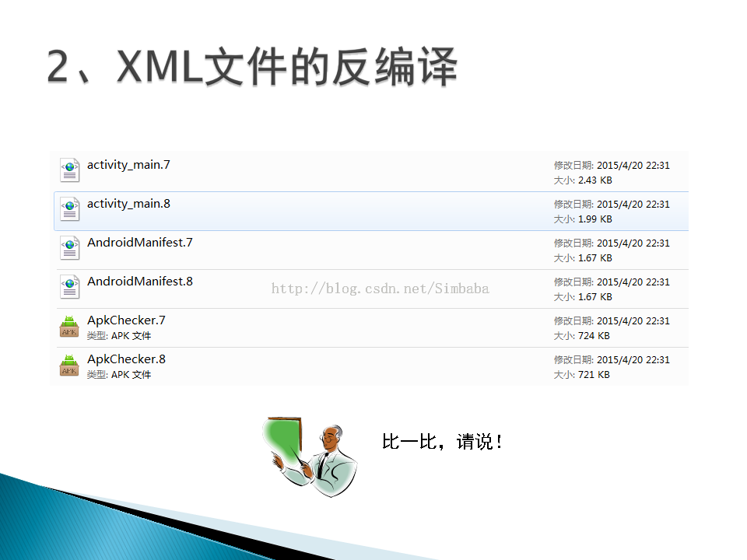This screenshot has width=747, height=560.
Task: Select the activity_main.7 file icon
Action: [69, 170]
